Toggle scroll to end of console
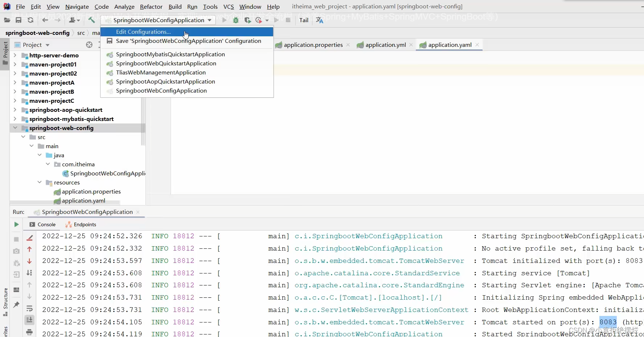The width and height of the screenshot is (644, 337). tap(30, 320)
